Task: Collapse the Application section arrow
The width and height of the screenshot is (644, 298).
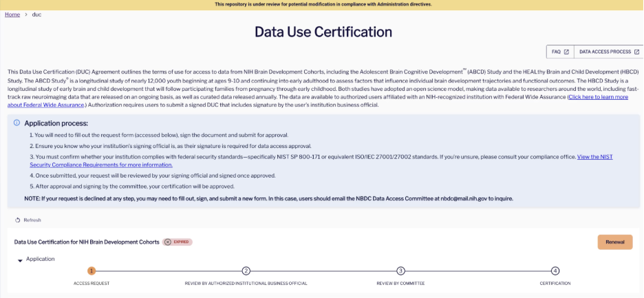Action: 20,261
